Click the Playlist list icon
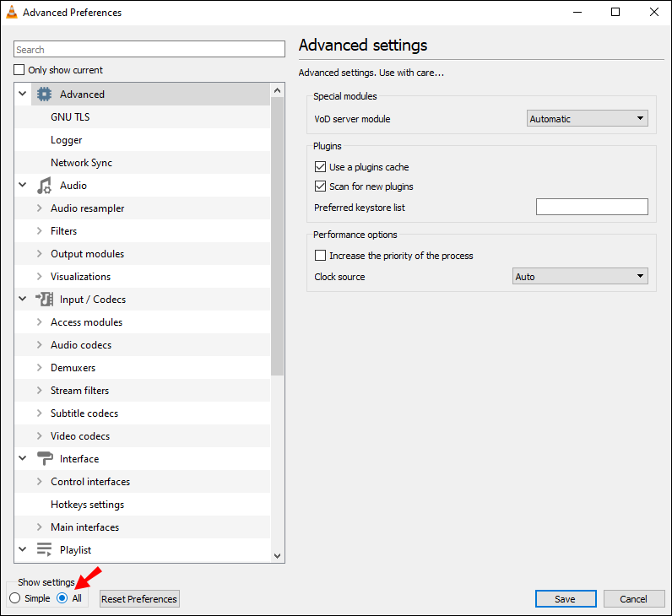This screenshot has height=616, width=672. pos(45,550)
